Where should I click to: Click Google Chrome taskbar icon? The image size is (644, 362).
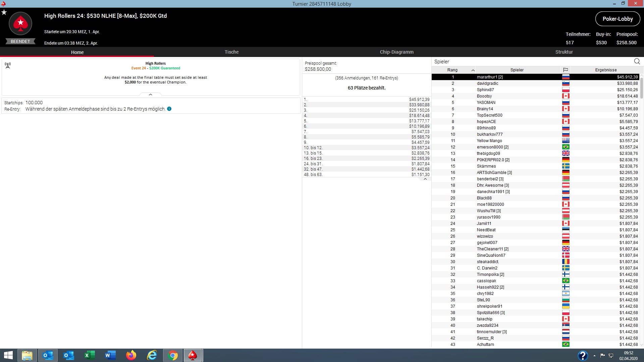173,355
